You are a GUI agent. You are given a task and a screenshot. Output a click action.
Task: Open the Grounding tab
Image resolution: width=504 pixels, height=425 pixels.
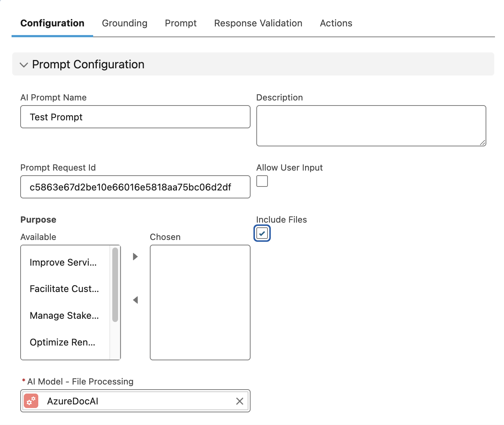(125, 23)
